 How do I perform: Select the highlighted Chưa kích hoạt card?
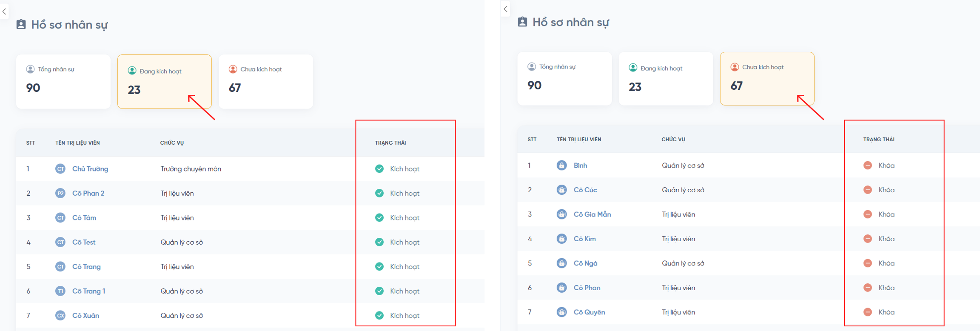[x=766, y=79]
